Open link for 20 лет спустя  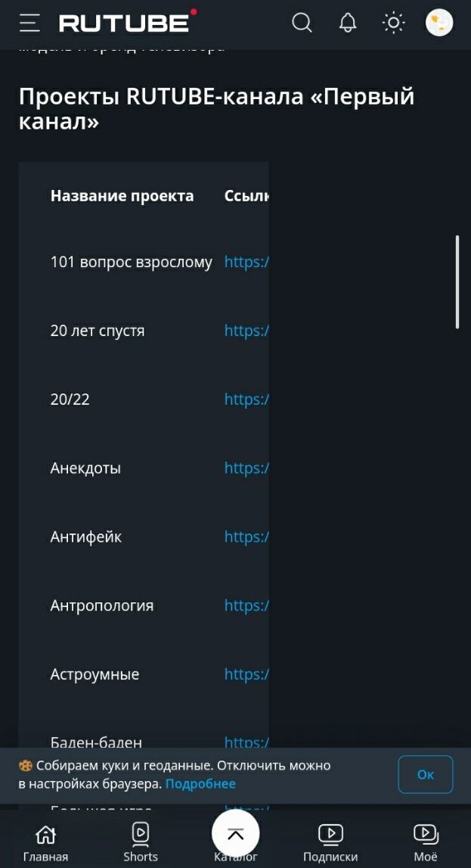pos(246,331)
